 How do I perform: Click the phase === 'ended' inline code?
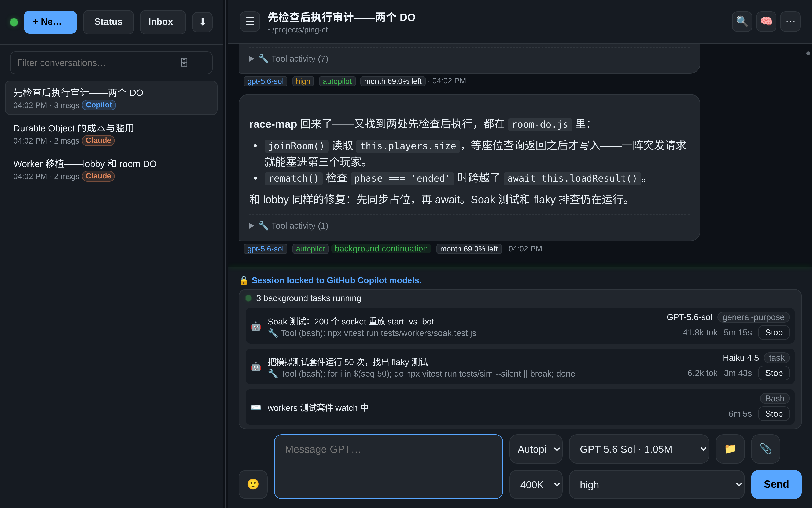[402, 178]
